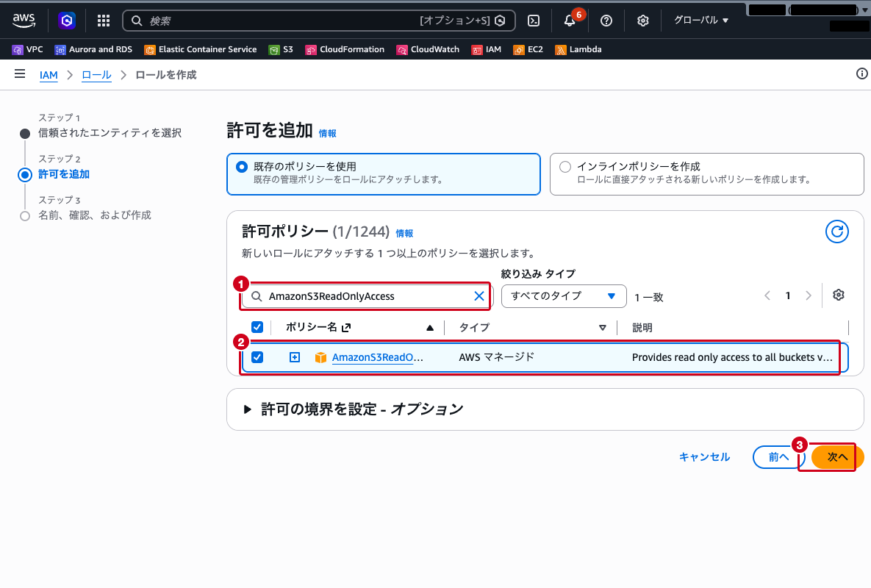Focus the top console 検索 bar
871x588 pixels.
pyautogui.click(x=319, y=21)
